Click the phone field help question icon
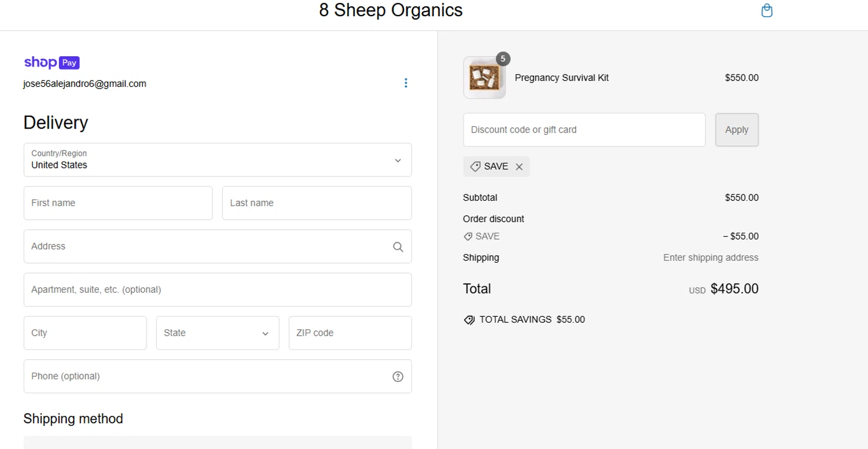This screenshot has width=868, height=449. pos(398,377)
